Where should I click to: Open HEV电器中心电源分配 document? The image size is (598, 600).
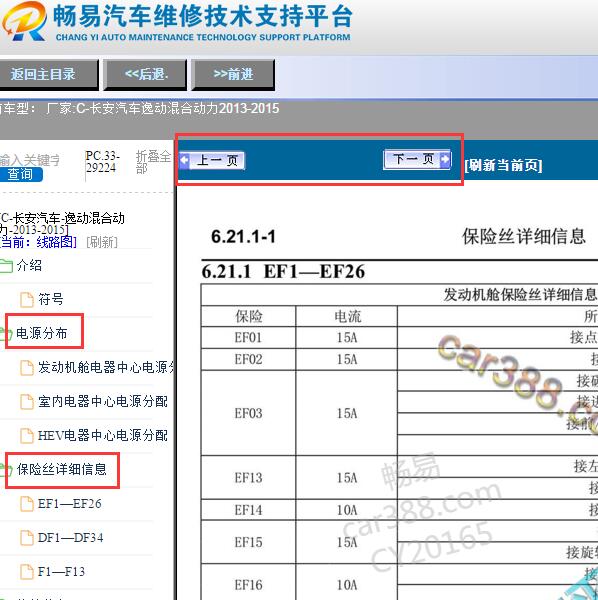click(x=103, y=435)
